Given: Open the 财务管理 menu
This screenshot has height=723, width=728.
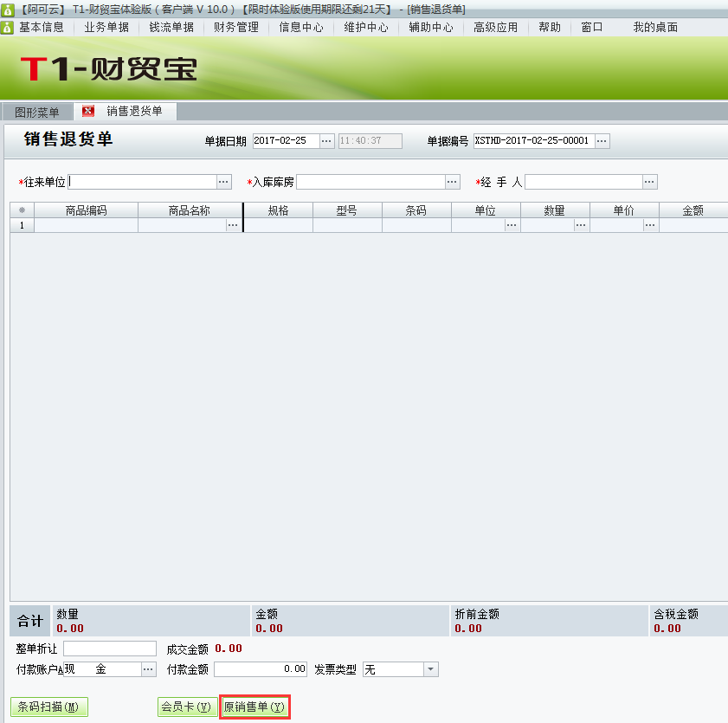Looking at the screenshot, I should (236, 28).
